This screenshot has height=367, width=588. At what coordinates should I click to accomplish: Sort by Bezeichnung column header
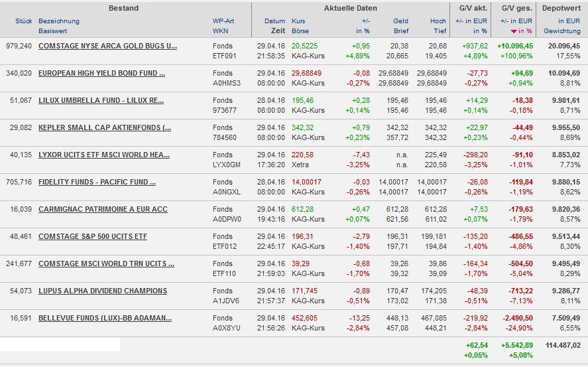[58, 21]
